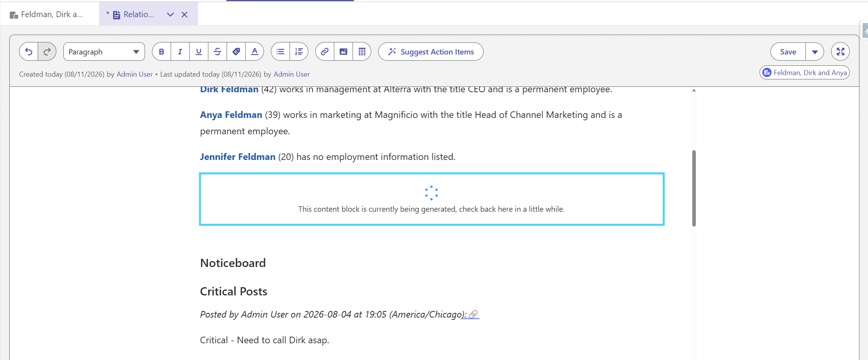Viewport: 868px width, 360px height.
Task: Click the link icon after the Critical post timestamp
Action: click(473, 314)
